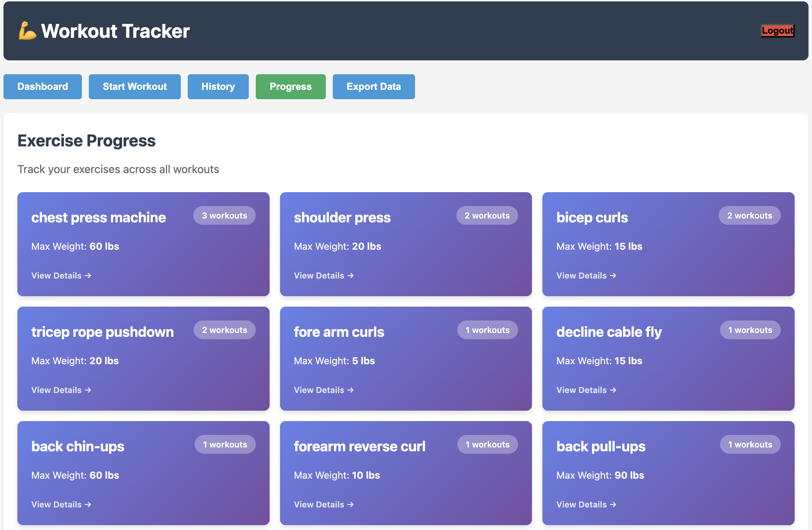Click the Export Data button
Image resolution: width=812 pixels, height=530 pixels.
373,86
